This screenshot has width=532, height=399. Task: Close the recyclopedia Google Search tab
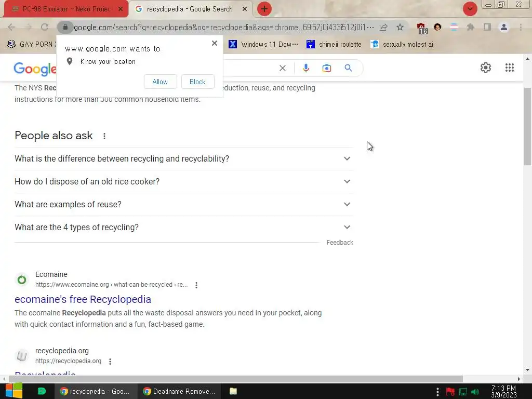point(245,9)
